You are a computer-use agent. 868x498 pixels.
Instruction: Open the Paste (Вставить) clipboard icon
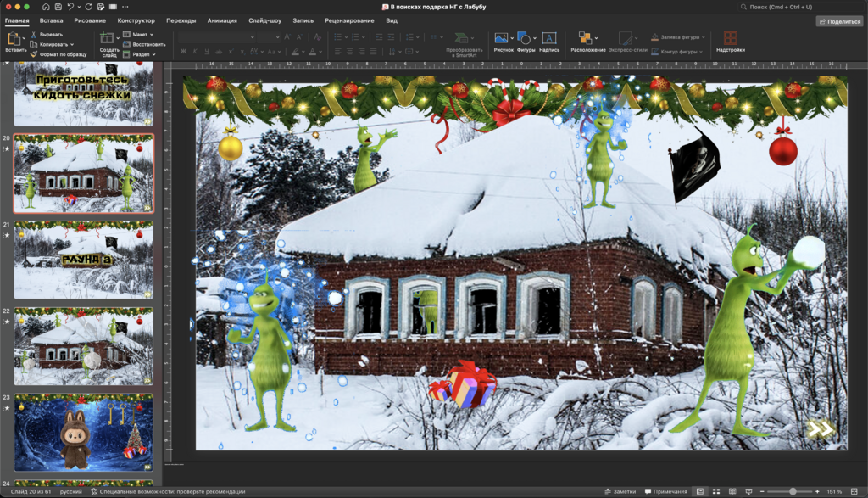click(x=14, y=38)
